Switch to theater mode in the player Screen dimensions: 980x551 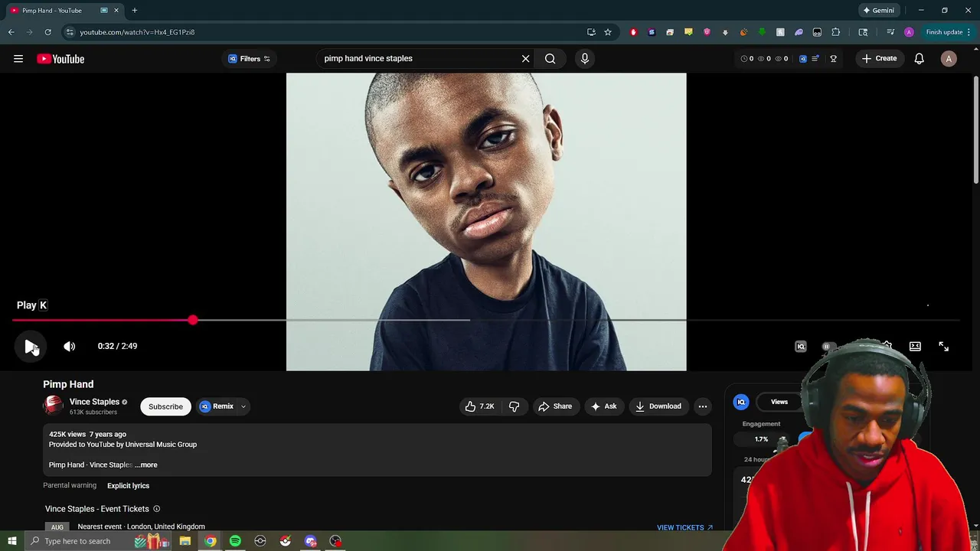tap(915, 347)
